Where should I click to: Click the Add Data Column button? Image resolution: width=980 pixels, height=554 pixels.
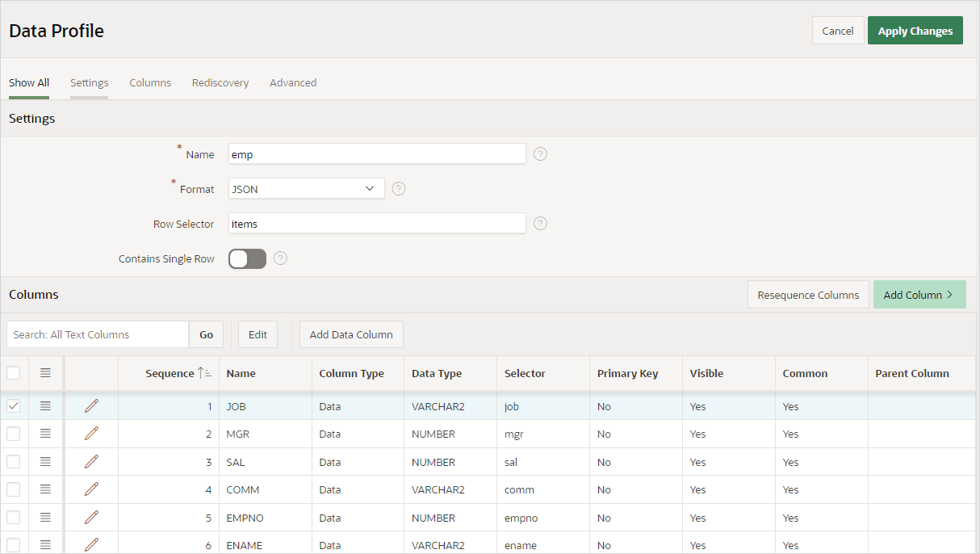point(351,334)
